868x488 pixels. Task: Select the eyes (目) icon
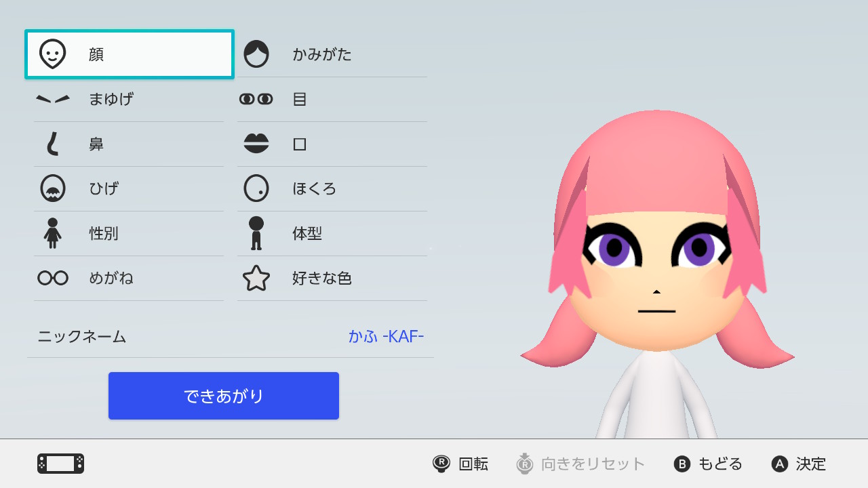tap(256, 99)
